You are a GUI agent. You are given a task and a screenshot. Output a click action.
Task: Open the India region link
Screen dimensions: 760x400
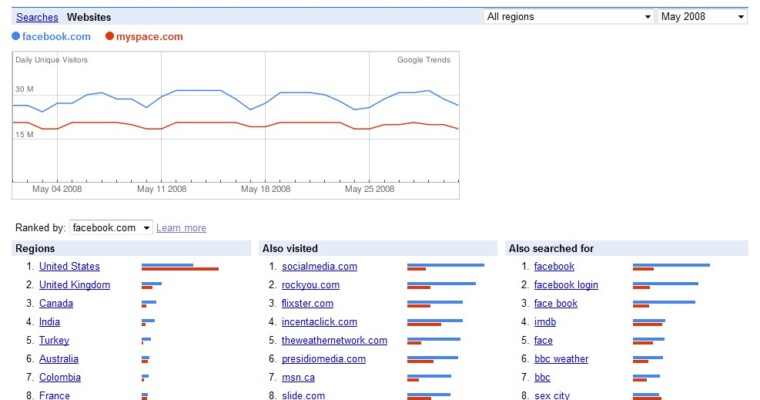(49, 322)
